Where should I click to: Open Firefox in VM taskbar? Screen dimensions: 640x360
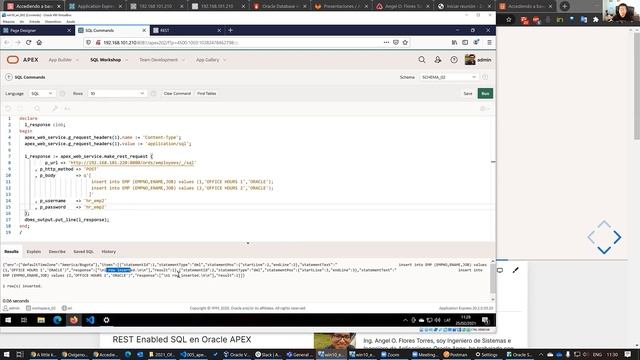tap(73, 320)
